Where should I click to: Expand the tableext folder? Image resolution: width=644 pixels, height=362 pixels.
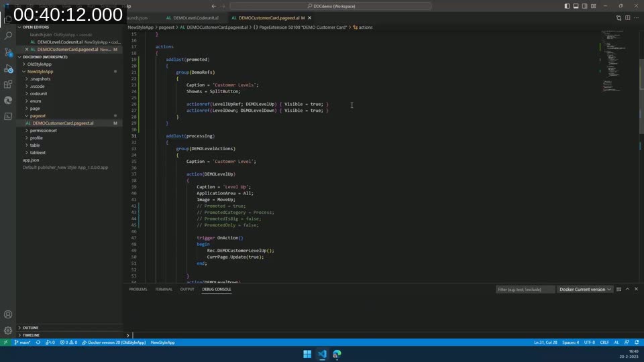coord(38,153)
